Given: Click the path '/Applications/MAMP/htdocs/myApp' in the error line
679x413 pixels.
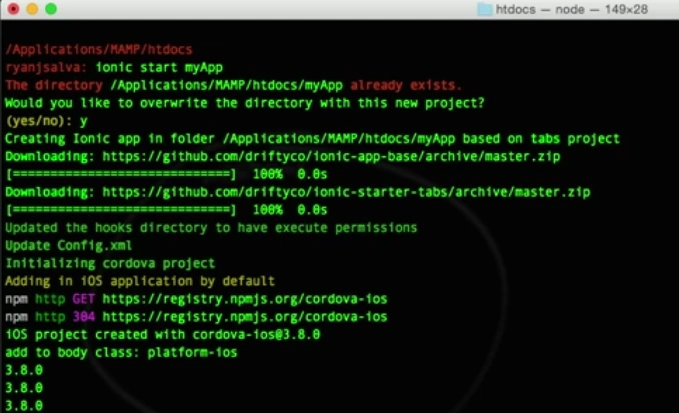Looking at the screenshot, I should [x=226, y=85].
